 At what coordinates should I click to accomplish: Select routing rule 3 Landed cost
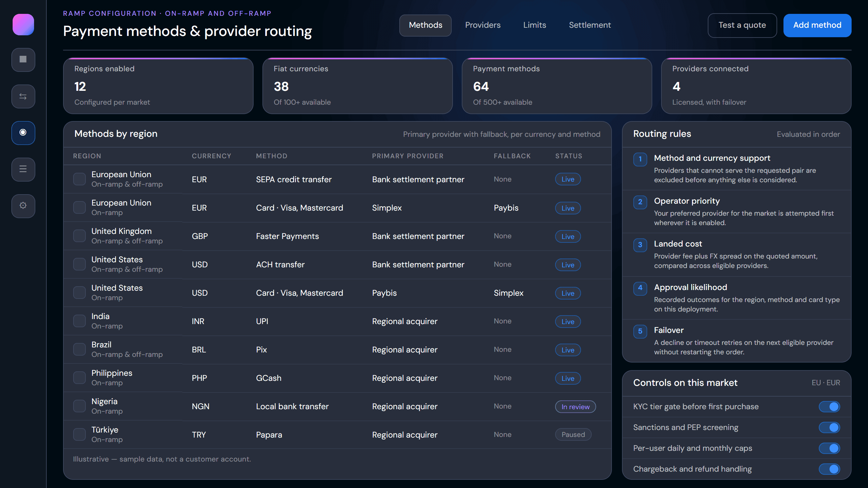(736, 255)
